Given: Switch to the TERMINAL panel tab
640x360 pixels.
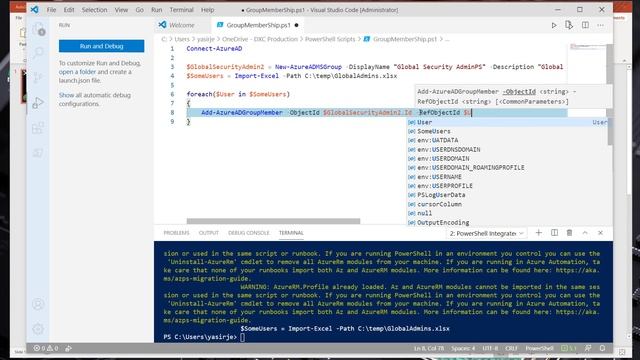Looking at the screenshot, I should (x=291, y=233).
